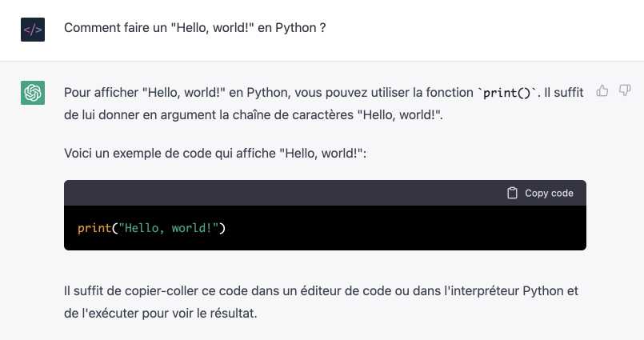Click the clipboard icon in code header
The image size is (644, 340).
click(512, 193)
